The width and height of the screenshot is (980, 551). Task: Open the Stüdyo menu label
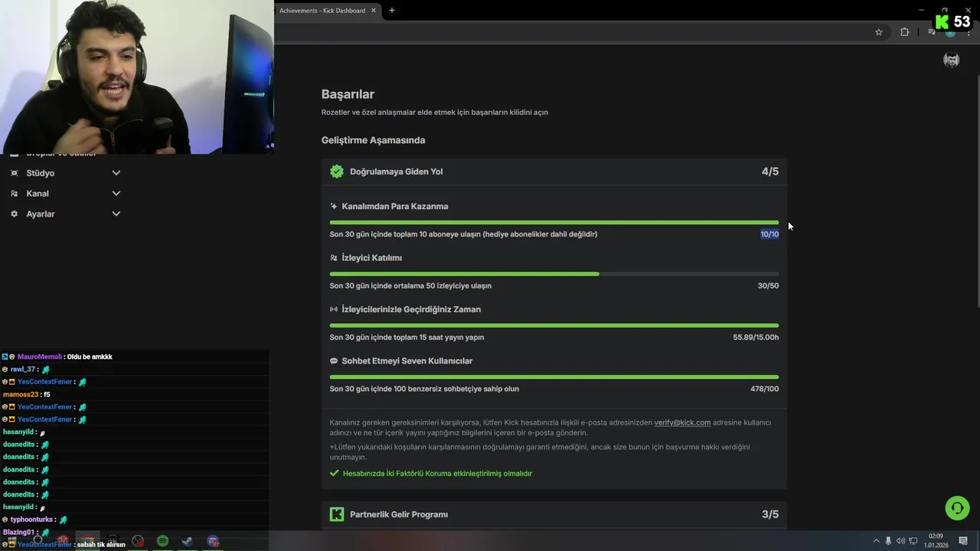41,173
